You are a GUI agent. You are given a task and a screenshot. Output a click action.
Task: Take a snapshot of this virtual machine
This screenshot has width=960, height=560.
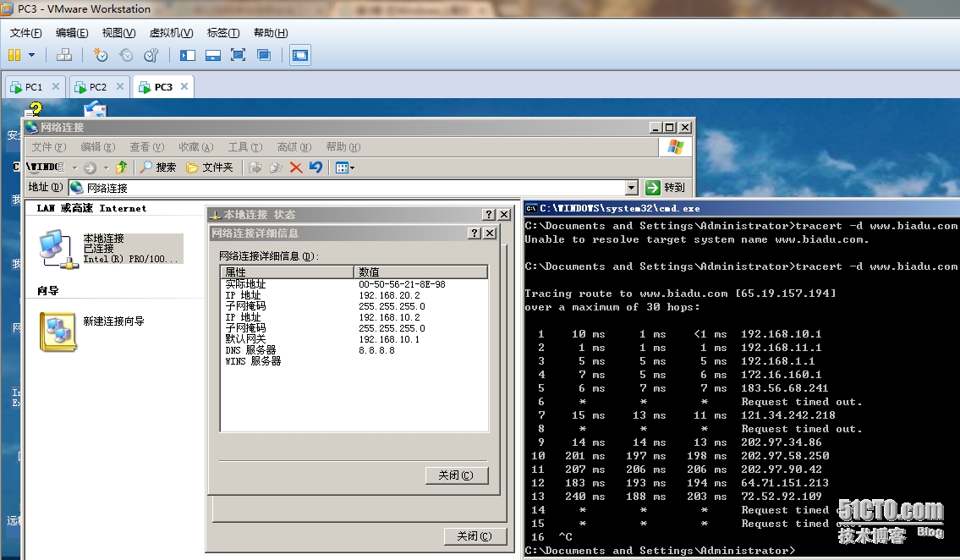coord(100,55)
